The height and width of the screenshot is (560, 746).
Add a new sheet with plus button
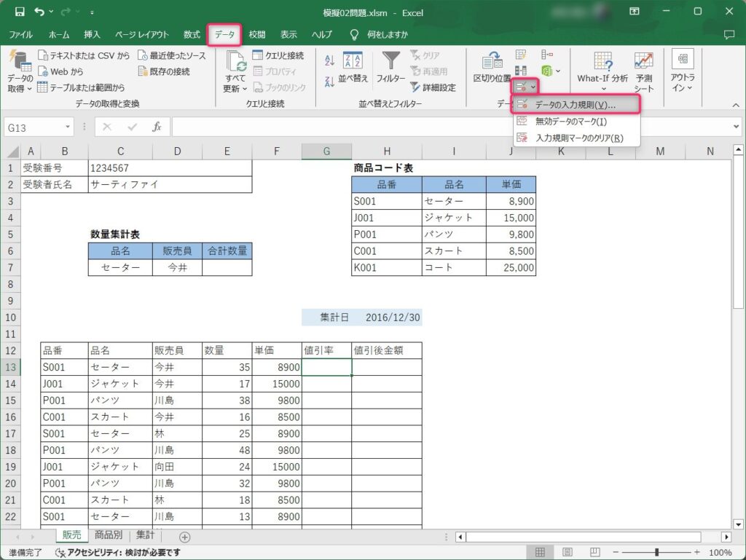pyautogui.click(x=185, y=537)
